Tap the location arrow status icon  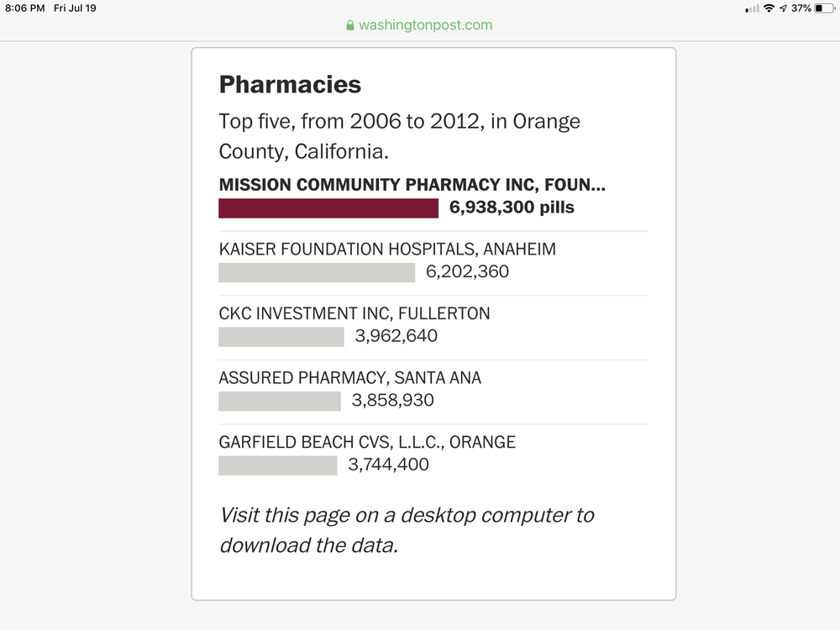point(783,8)
